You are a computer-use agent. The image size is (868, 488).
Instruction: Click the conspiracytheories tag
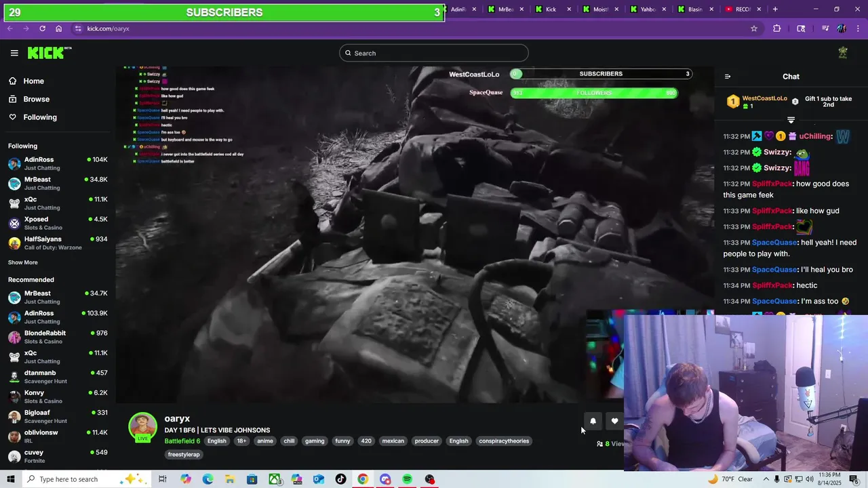504,441
